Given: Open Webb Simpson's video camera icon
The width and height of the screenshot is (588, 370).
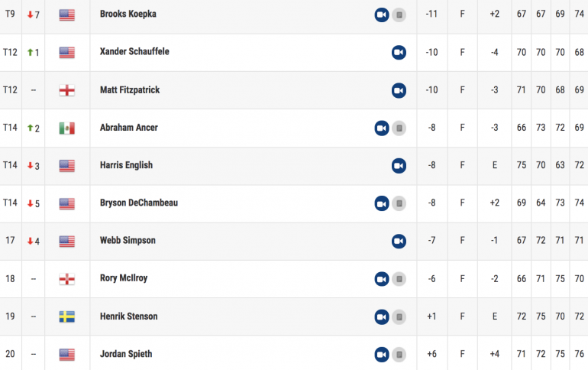Looking at the screenshot, I should click(x=399, y=242).
